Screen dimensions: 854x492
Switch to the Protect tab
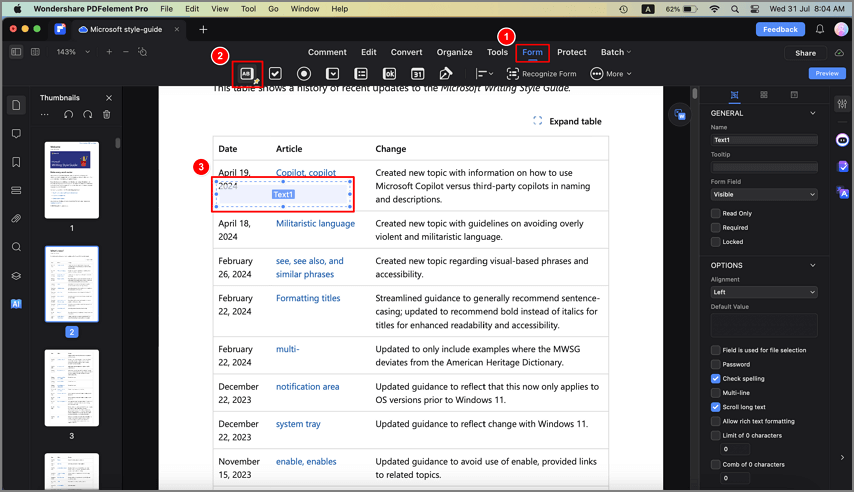[x=571, y=52]
